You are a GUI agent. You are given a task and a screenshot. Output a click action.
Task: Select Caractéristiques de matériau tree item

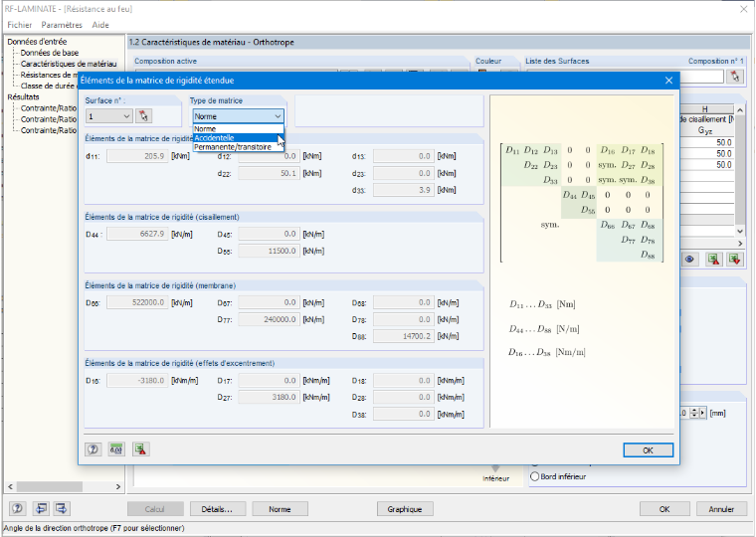[69, 64]
